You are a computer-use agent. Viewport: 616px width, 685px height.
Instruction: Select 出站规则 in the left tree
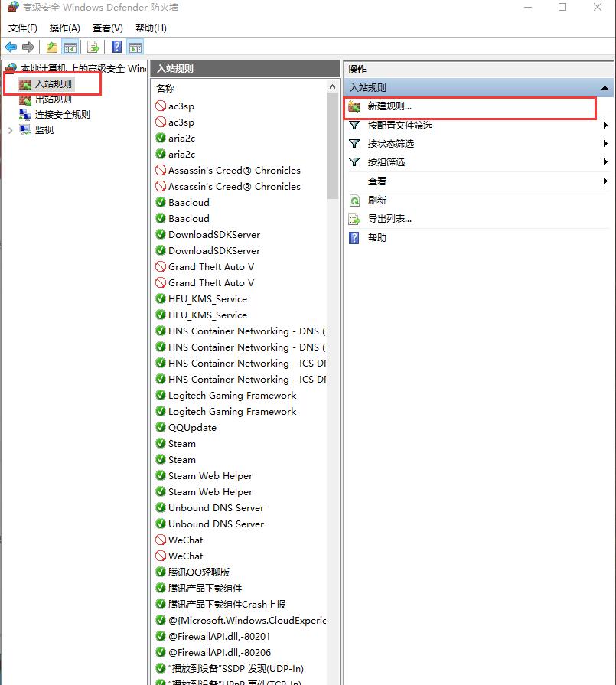pos(54,99)
